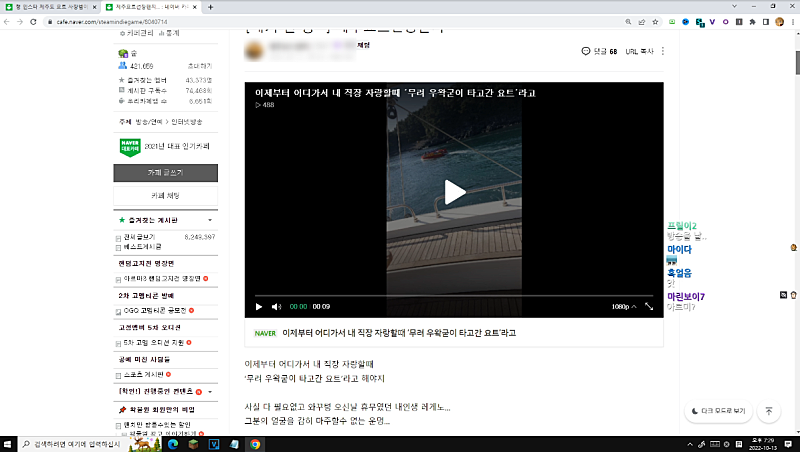Play the video with center play button
This screenshot has width=800, height=452.
(454, 193)
